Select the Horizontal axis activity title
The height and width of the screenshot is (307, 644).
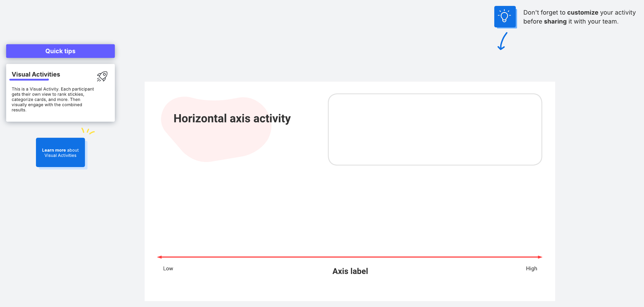(x=232, y=118)
